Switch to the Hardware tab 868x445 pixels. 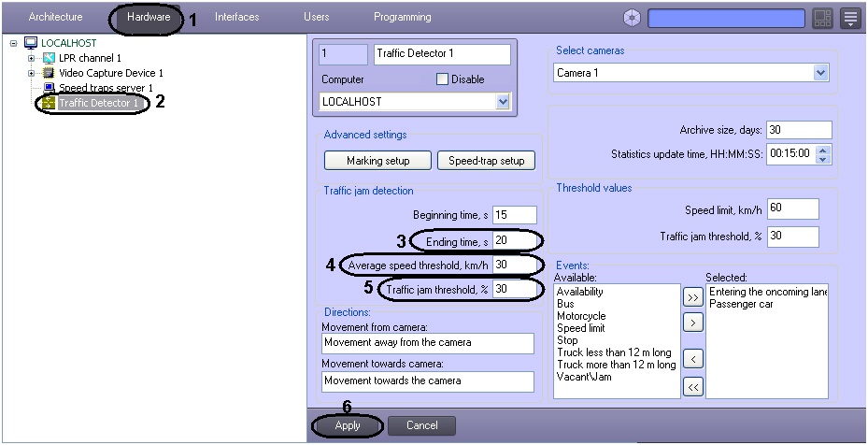coord(148,17)
